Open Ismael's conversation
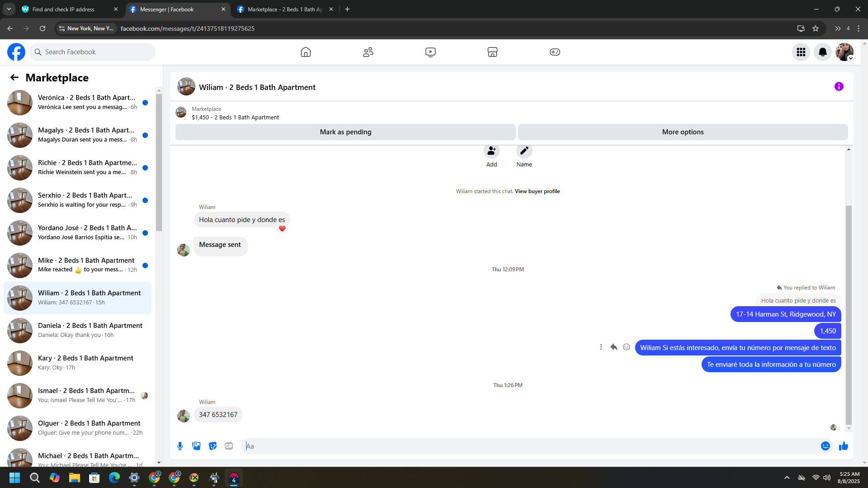The height and width of the screenshot is (488, 868). pos(78,396)
